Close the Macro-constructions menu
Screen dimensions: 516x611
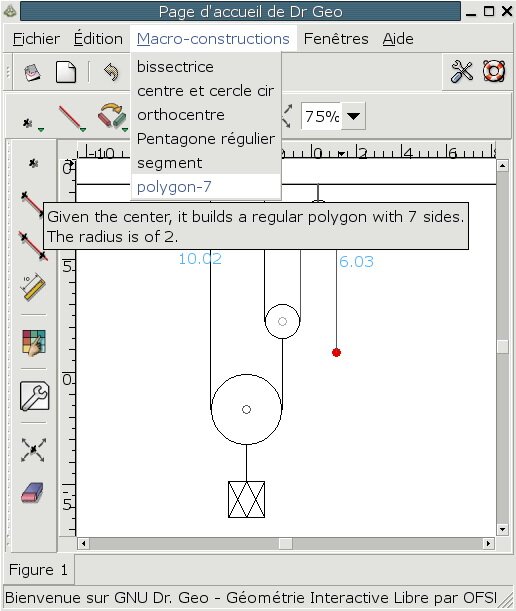point(213,39)
